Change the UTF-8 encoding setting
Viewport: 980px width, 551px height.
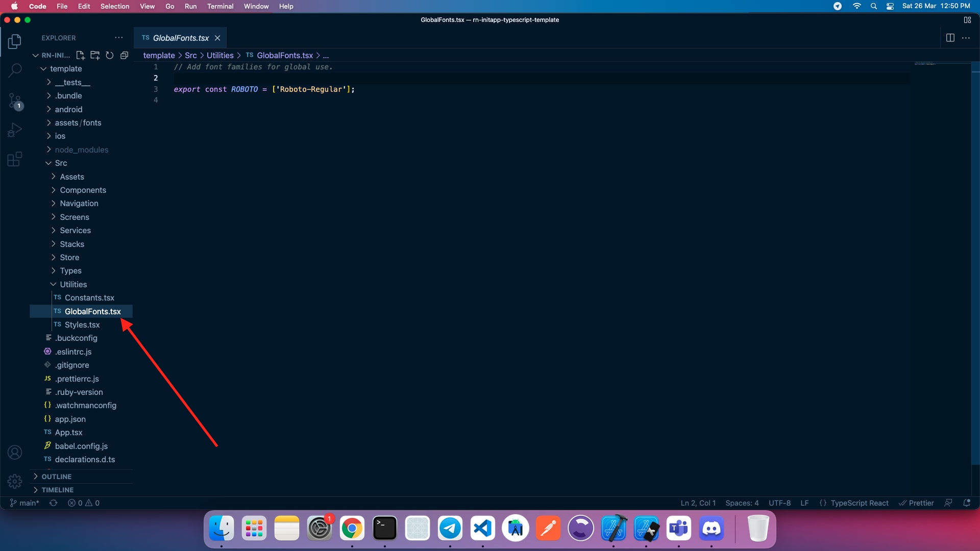(x=779, y=503)
